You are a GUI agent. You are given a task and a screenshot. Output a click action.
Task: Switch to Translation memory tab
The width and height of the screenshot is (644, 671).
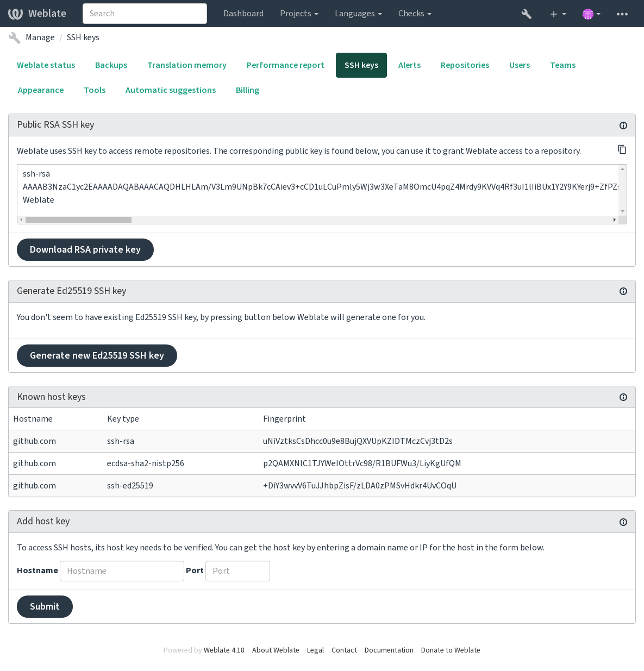point(187,65)
